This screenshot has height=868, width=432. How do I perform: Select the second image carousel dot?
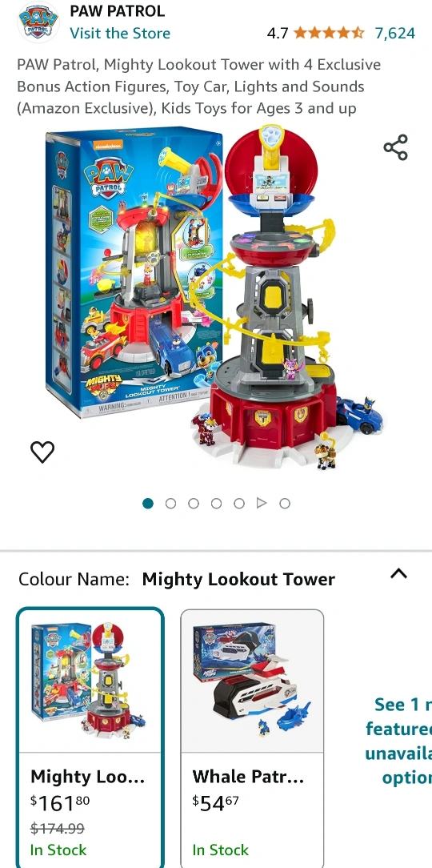pyautogui.click(x=170, y=503)
